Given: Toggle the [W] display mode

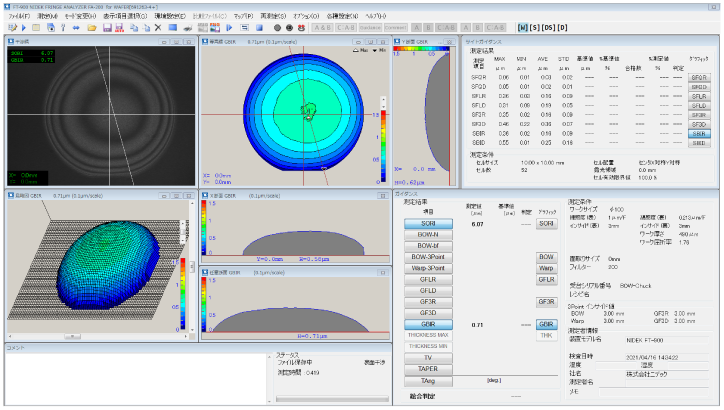Looking at the screenshot, I should click(x=522, y=28).
